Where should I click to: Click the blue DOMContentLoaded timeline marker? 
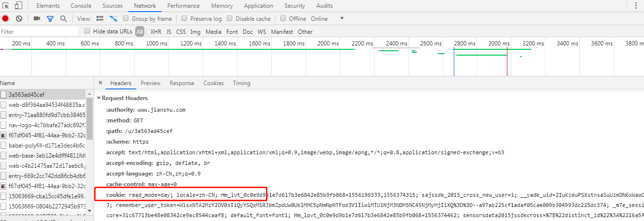point(454,61)
